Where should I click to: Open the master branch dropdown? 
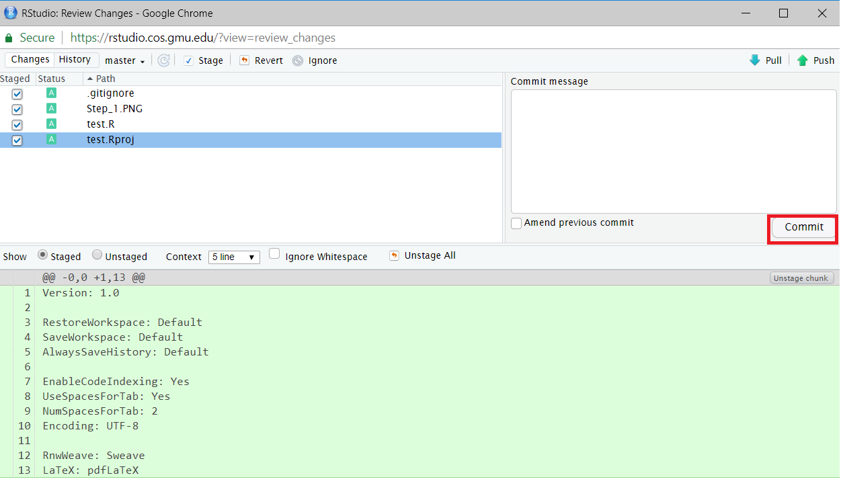[125, 60]
